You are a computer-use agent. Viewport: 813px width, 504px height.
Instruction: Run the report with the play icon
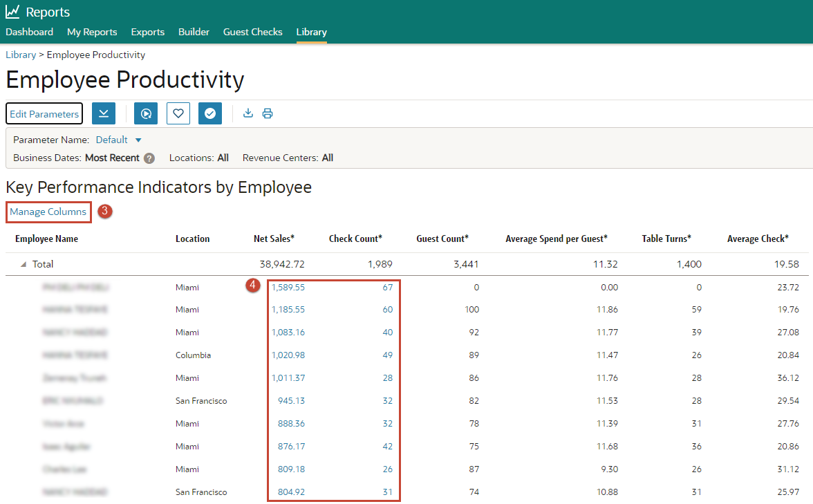[x=146, y=113]
